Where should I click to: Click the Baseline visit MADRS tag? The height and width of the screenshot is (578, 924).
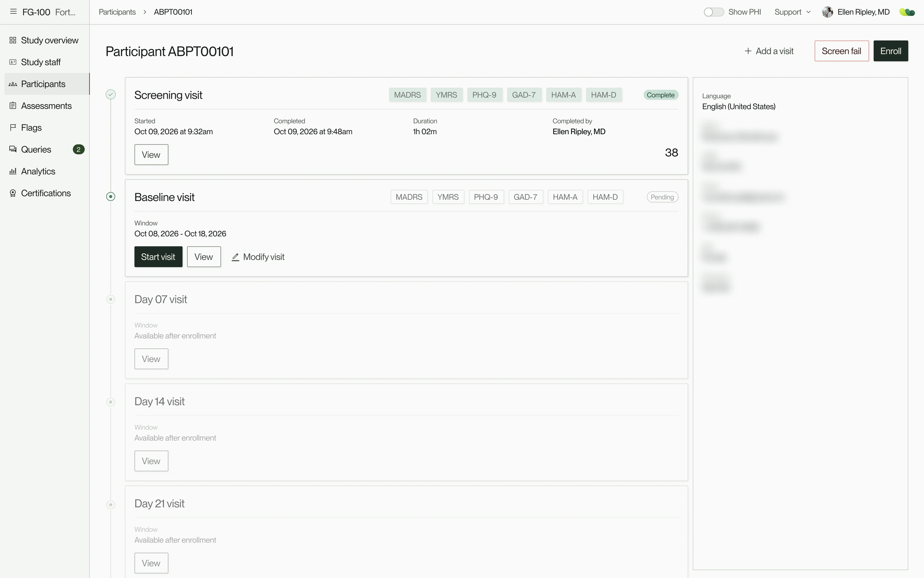(x=409, y=197)
